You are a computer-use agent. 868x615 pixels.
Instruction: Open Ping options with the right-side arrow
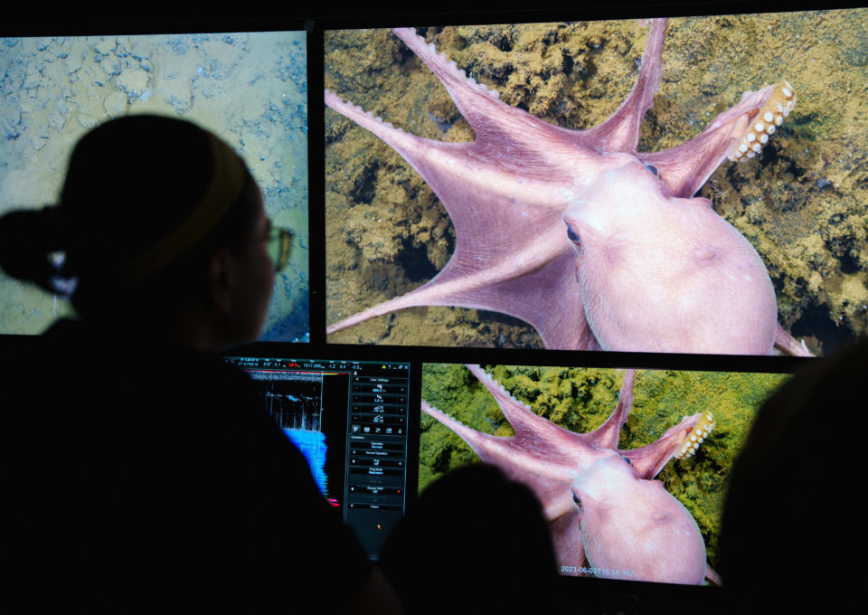401,462
